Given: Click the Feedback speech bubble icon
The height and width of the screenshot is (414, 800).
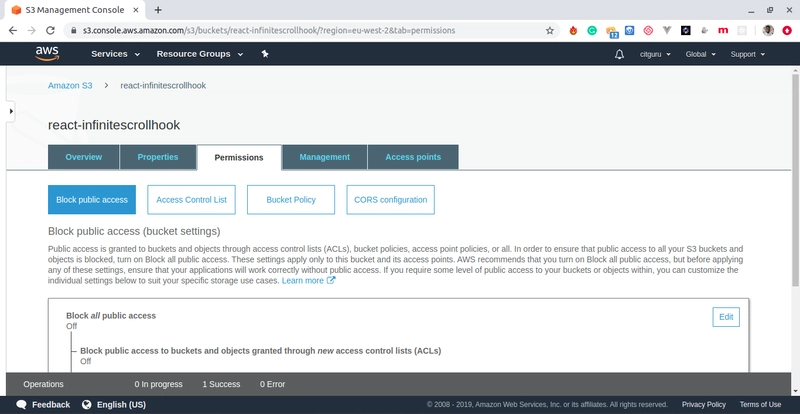Looking at the screenshot, I should pos(21,404).
